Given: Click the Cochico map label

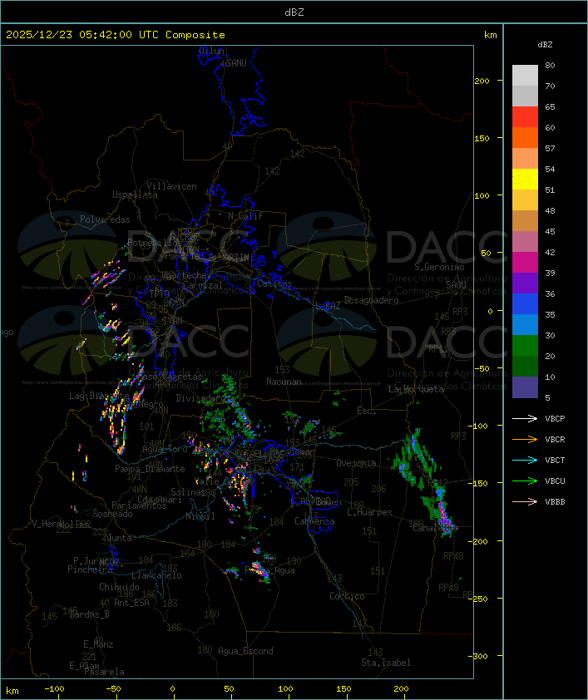Looking at the screenshot, I should click(x=347, y=596).
